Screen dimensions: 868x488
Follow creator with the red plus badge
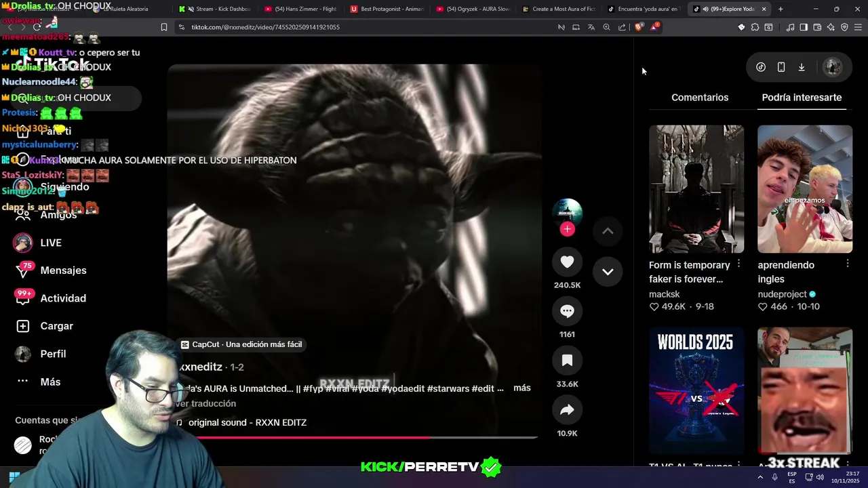567,229
